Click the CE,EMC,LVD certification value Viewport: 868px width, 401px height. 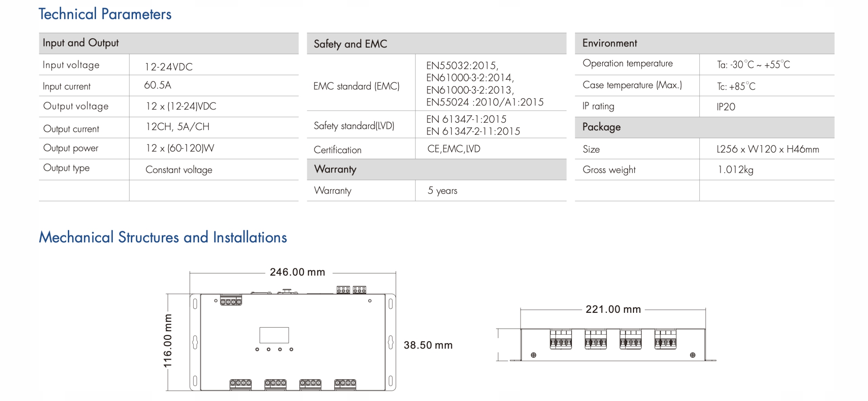[454, 149]
